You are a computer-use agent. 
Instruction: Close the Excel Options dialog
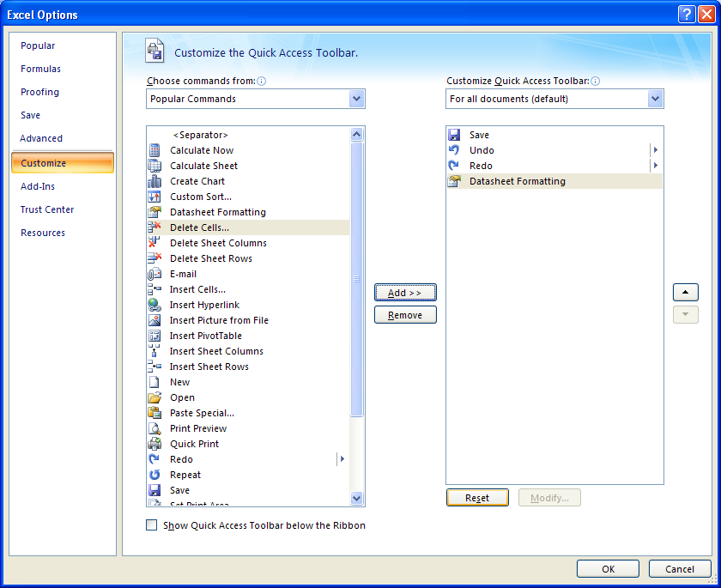tap(706, 15)
